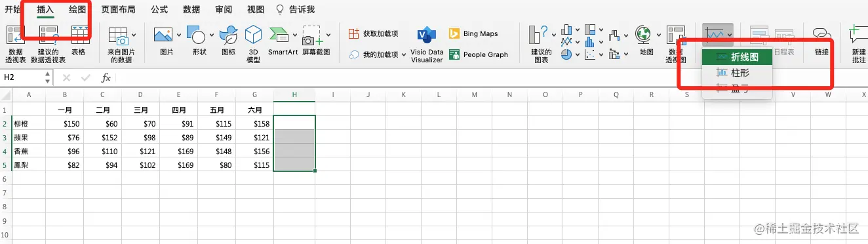
Task: Switch to 页面布局 ribbon tab
Action: (x=118, y=10)
